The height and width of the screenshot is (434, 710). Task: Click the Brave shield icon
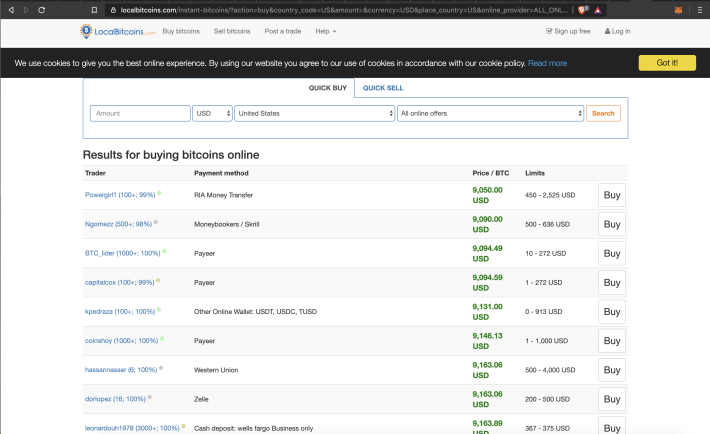point(583,10)
